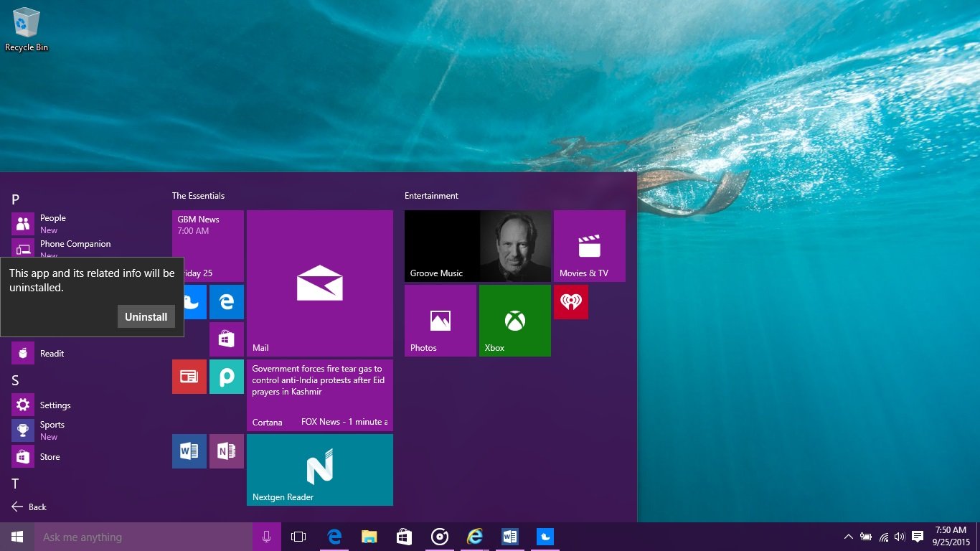The height and width of the screenshot is (551, 980).
Task: Select the Entertainment group title
Action: tap(431, 196)
